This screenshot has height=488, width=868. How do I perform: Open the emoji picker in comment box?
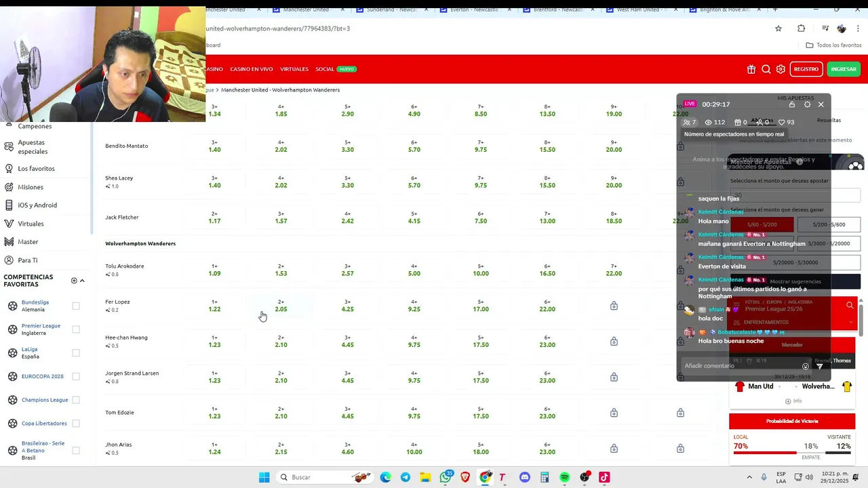(x=806, y=366)
